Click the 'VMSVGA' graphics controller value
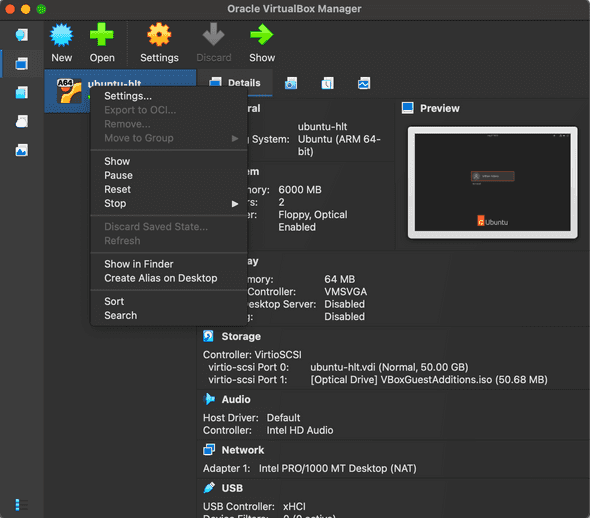The width and height of the screenshot is (590, 518). 345,292
